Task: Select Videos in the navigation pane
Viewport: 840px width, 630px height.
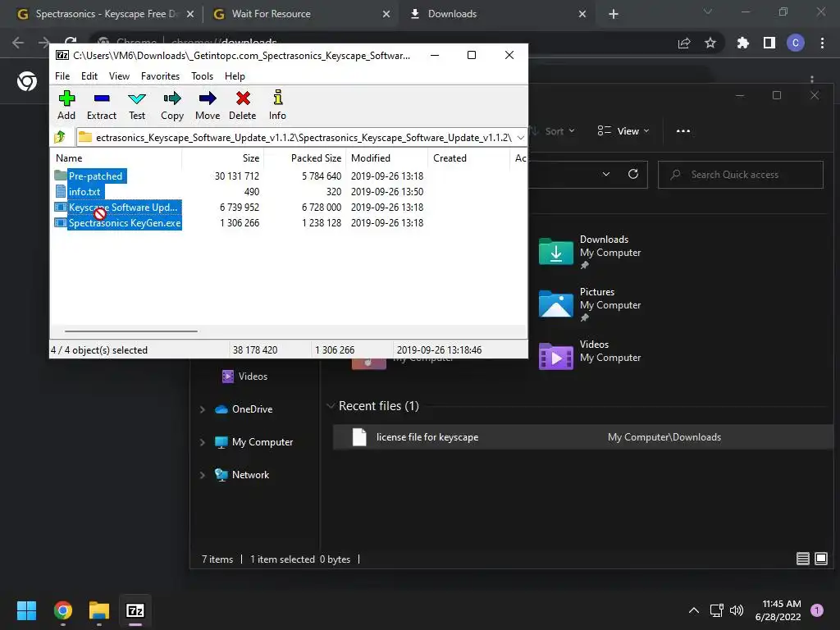Action: pyautogui.click(x=244, y=376)
